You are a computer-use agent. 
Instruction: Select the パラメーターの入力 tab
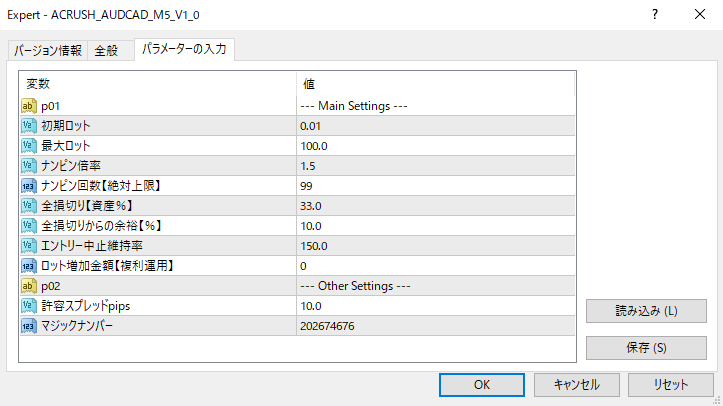pyautogui.click(x=183, y=50)
